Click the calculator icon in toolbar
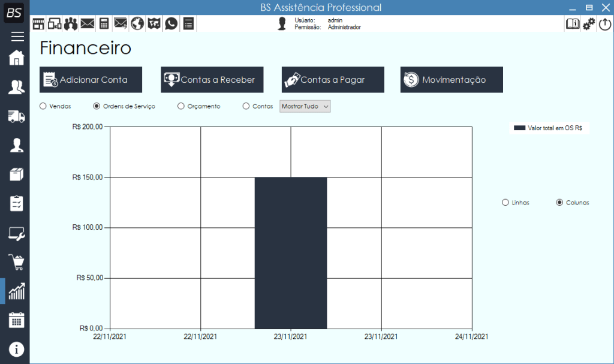 [x=104, y=23]
